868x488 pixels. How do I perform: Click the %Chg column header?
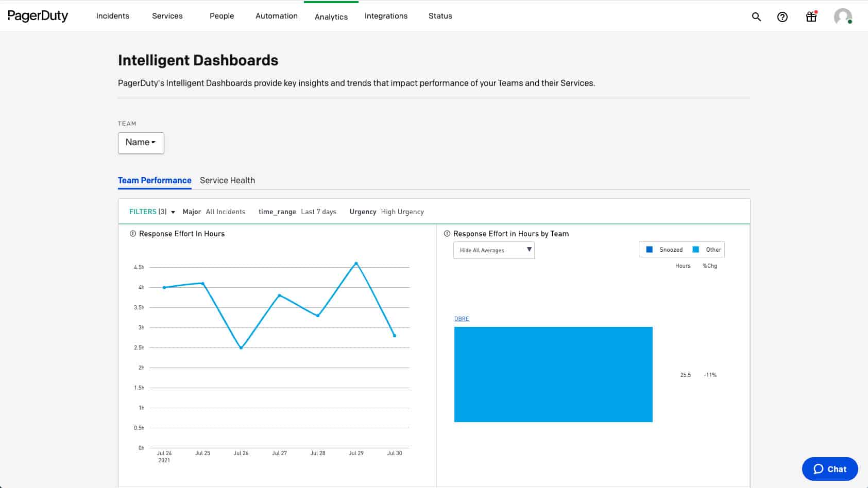coord(710,266)
